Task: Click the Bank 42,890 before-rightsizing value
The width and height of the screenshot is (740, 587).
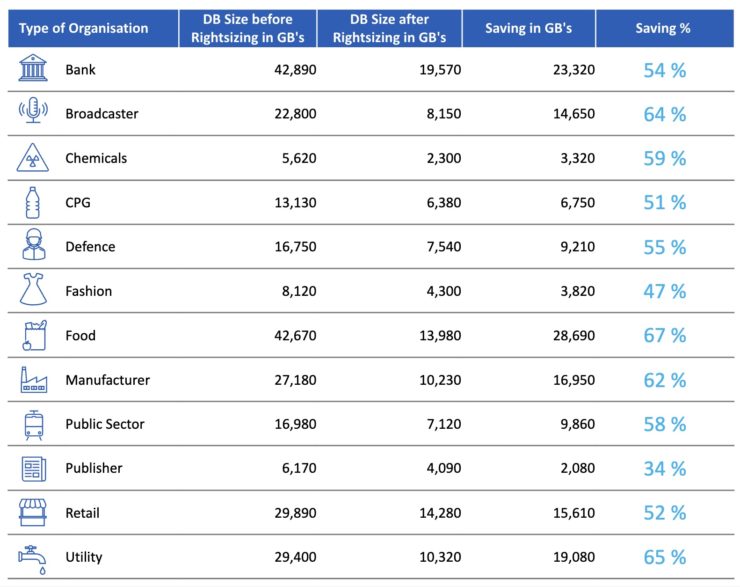Action: point(293,69)
